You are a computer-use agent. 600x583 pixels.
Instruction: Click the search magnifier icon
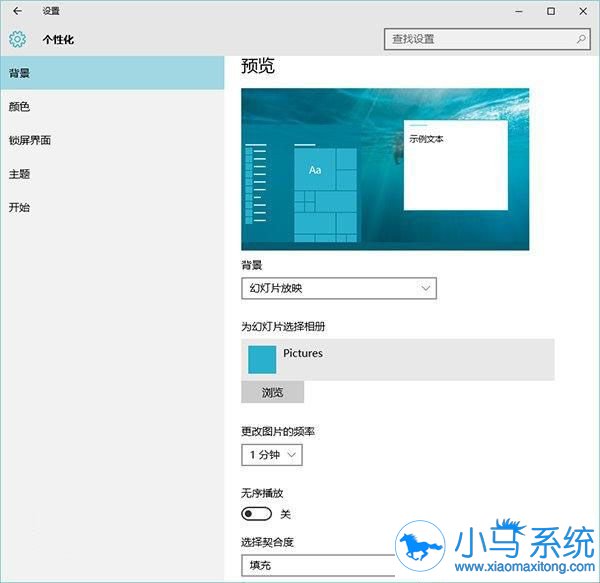581,39
